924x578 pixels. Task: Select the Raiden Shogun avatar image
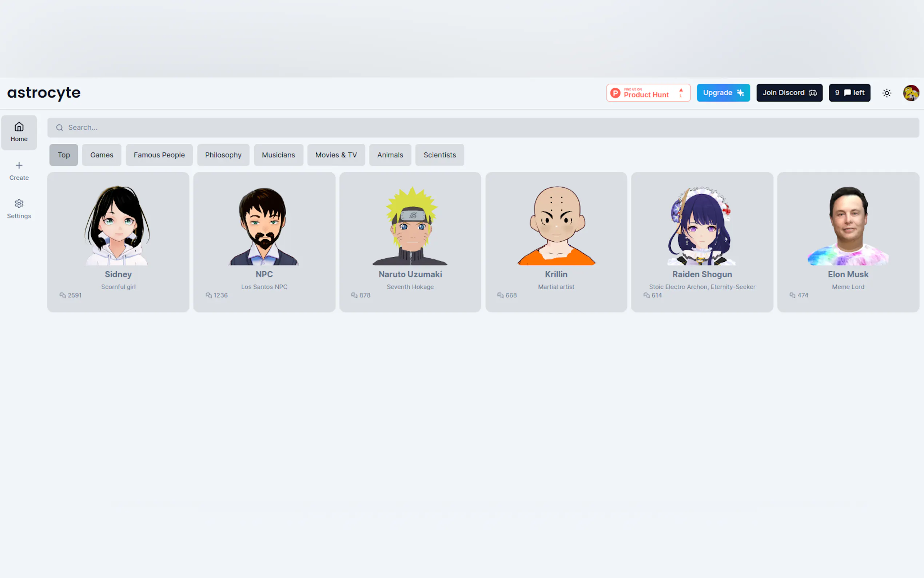point(702,226)
